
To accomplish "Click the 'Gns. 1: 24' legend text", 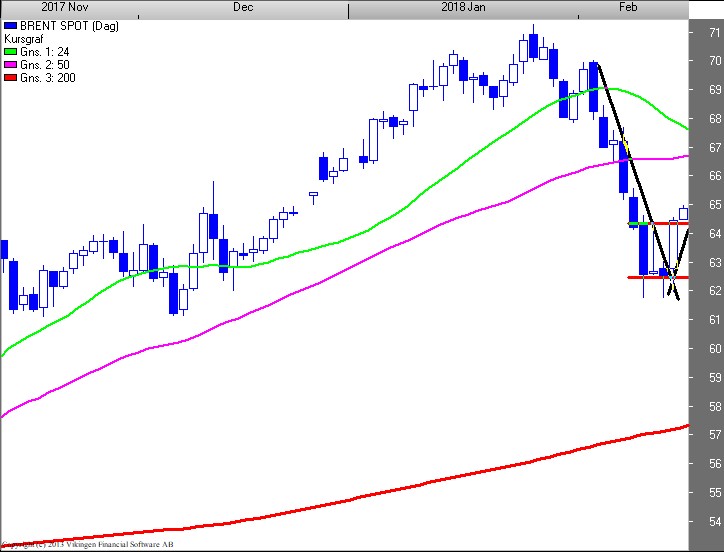I will [44, 52].
